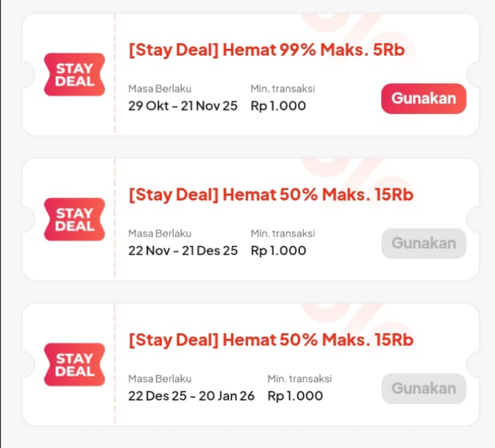The image size is (495, 448).
Task: Tap the Masa Berlaku label above 22 Nov - 21 Des 25
Action: click(159, 234)
